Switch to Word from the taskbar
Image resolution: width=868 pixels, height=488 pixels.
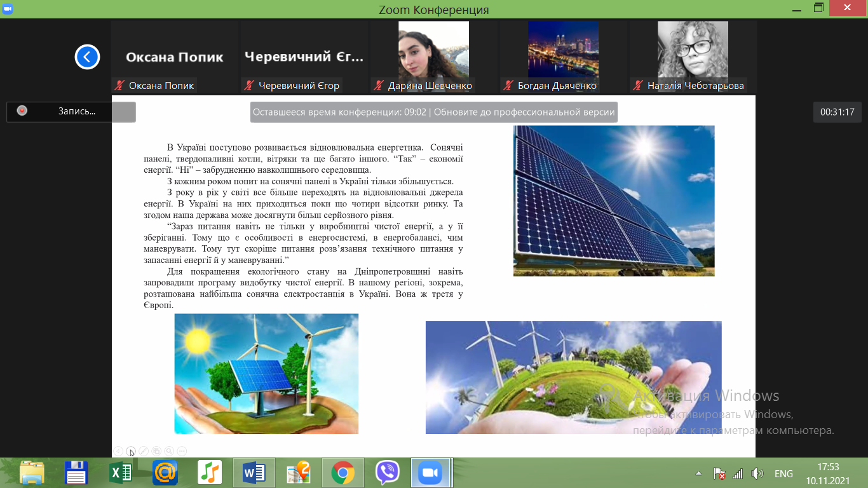[254, 473]
